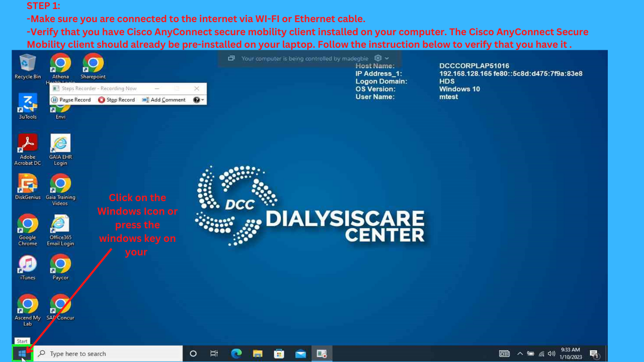
Task: Open the SAP Concur shortcut
Action: tap(60, 308)
